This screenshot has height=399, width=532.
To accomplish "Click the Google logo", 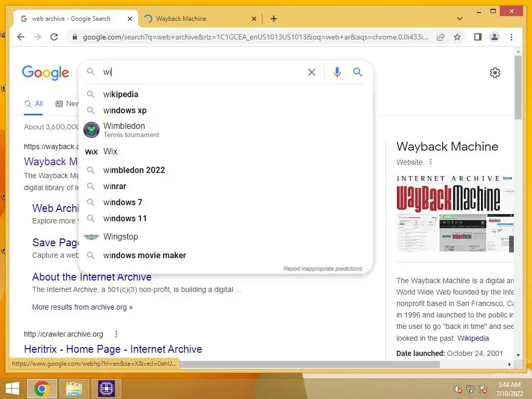I will click(x=46, y=73).
